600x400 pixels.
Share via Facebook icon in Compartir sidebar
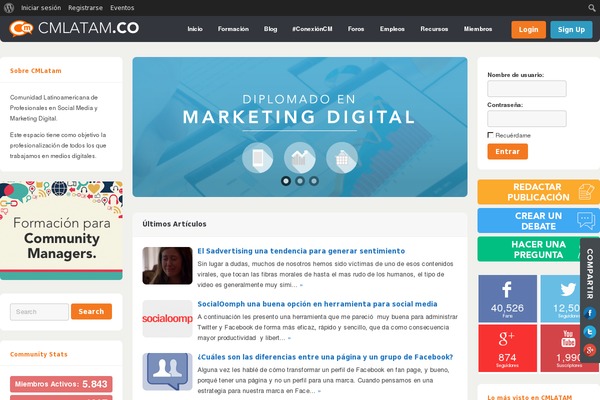click(590, 313)
